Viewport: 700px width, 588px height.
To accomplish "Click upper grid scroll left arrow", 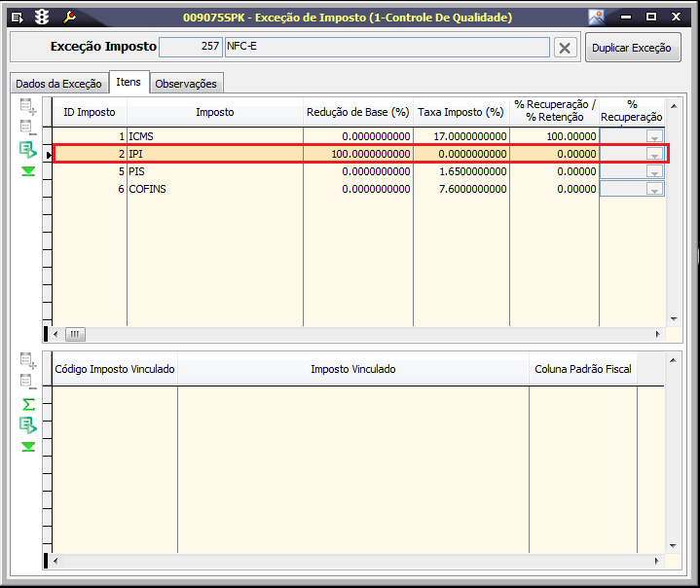I will click(55, 334).
